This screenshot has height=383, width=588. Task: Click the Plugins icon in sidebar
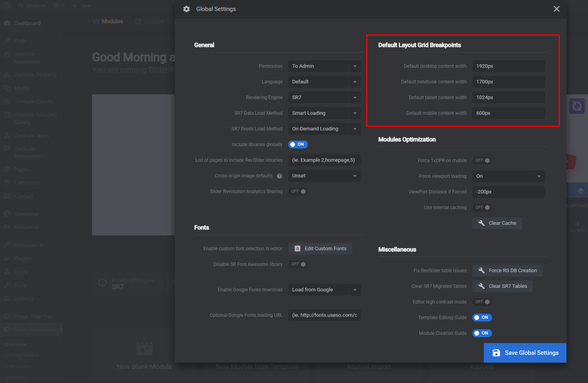tap(7, 258)
